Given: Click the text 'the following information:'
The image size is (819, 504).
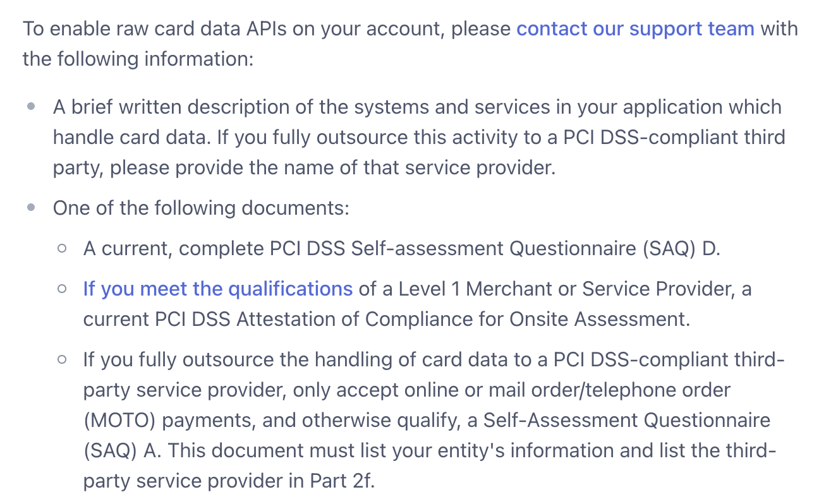Looking at the screenshot, I should [x=138, y=59].
